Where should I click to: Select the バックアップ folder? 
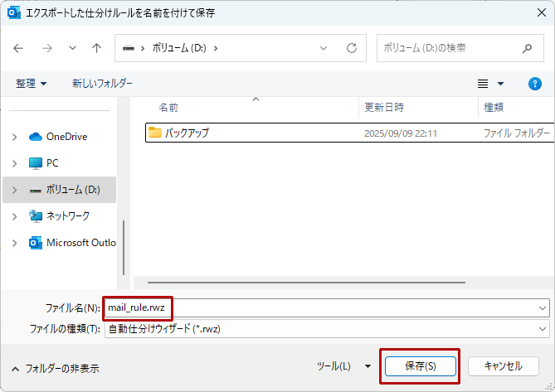pos(187,133)
